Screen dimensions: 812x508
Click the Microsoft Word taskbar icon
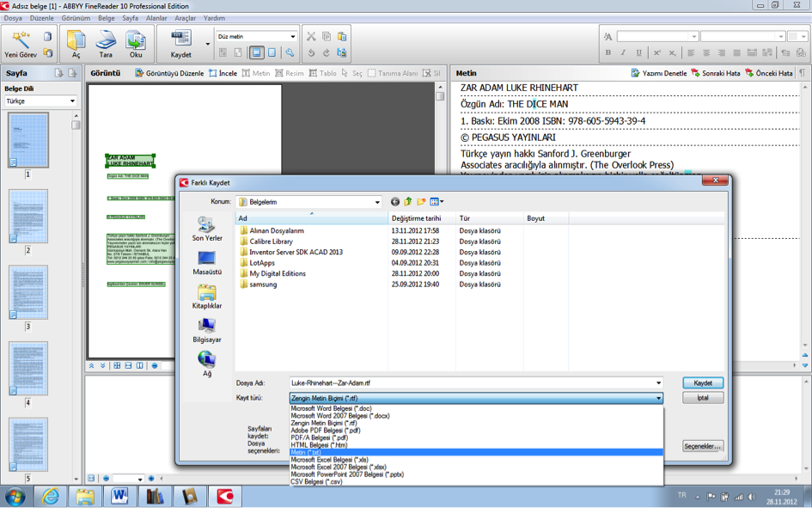[x=120, y=497]
